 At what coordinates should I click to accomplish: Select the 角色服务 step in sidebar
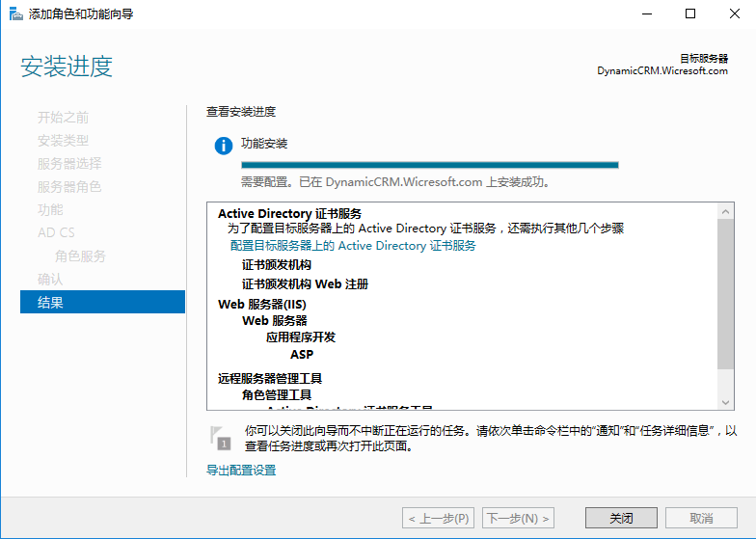click(80, 256)
